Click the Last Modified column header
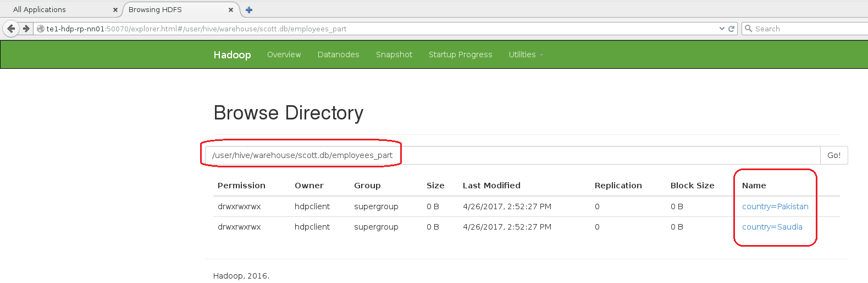The image size is (868, 283). (491, 186)
